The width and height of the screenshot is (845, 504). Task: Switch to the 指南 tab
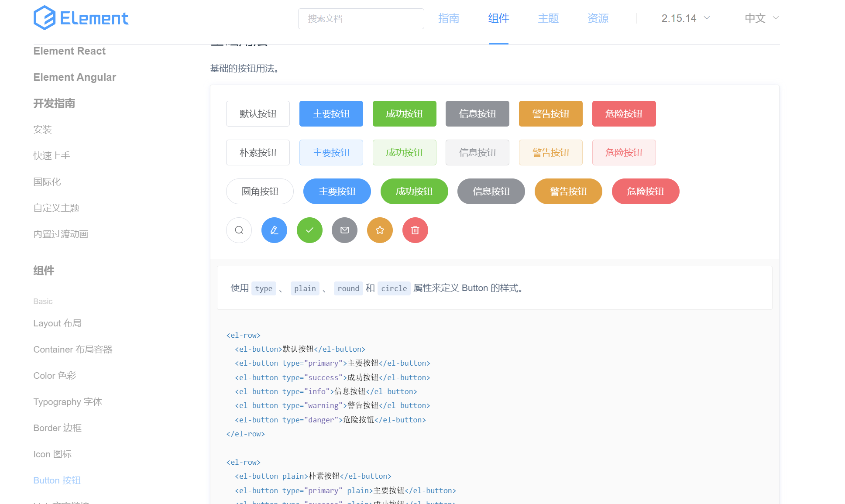point(449,18)
